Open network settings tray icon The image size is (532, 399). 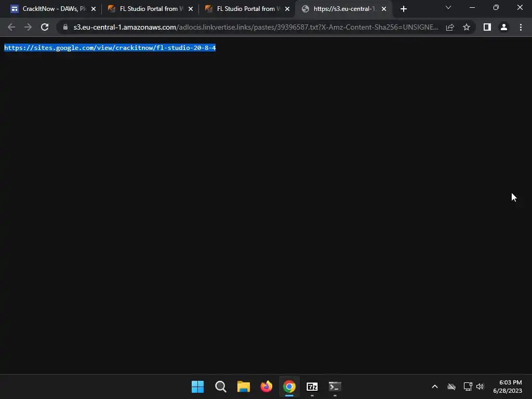(468, 387)
